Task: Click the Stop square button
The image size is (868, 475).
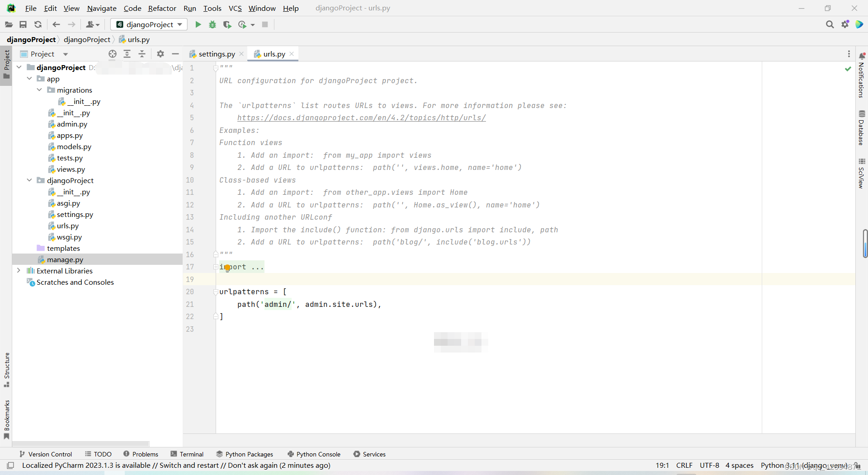Action: (265, 24)
